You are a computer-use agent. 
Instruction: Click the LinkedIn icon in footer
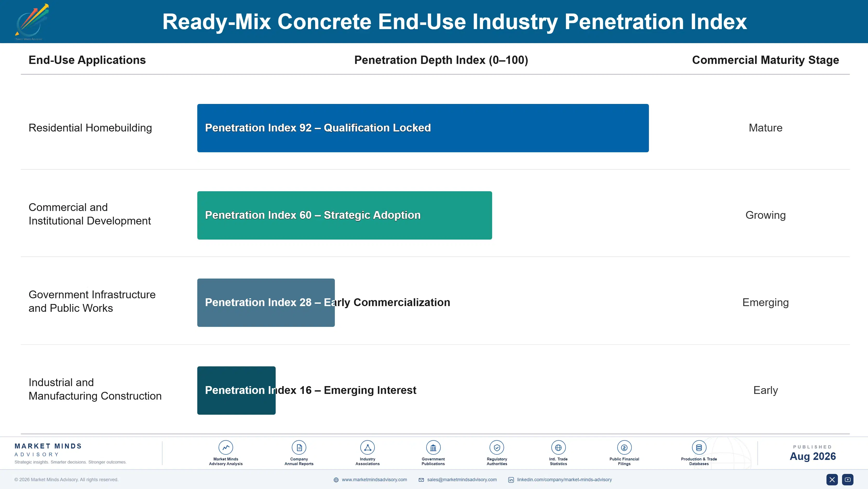511,480
